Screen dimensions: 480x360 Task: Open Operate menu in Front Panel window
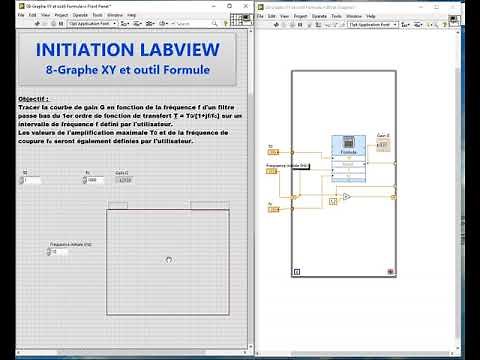80,15
